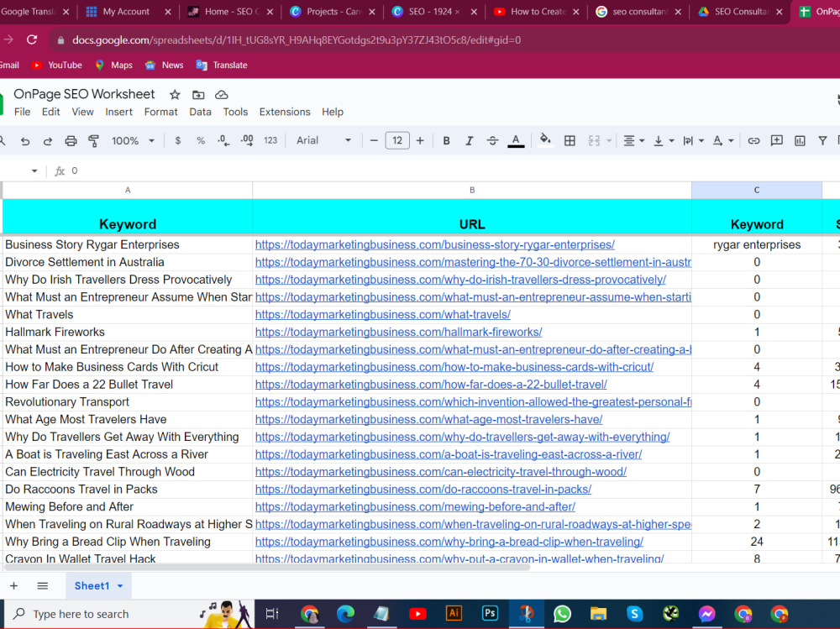Activate the paint format tool
The image size is (840, 629).
(x=94, y=141)
